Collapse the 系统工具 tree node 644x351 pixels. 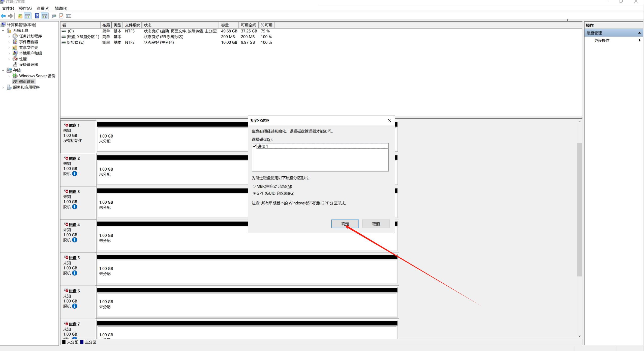(3, 31)
